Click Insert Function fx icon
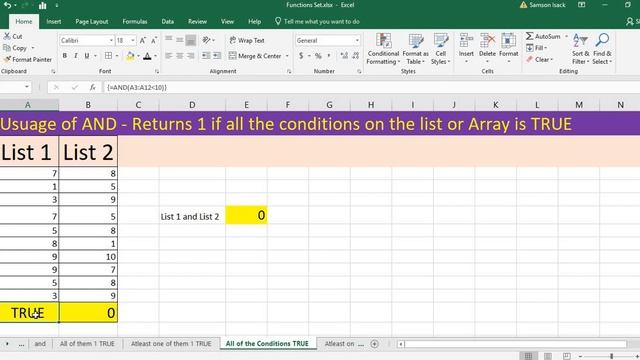 click(x=93, y=87)
